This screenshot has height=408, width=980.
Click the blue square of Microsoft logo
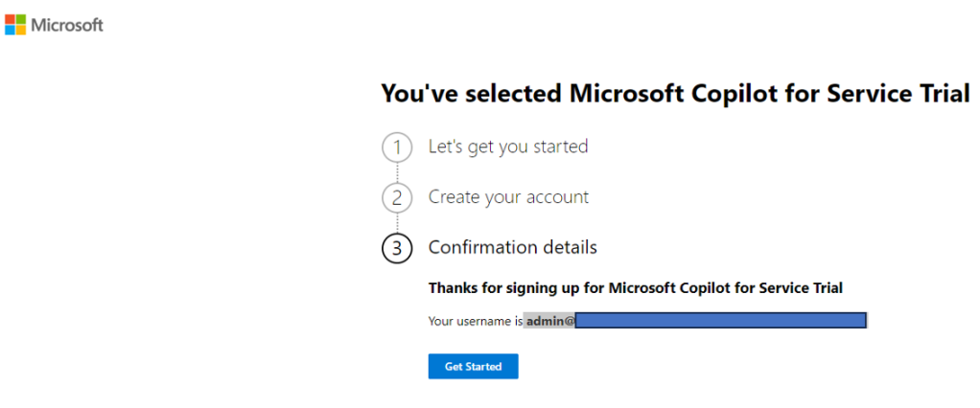[x=10, y=30]
